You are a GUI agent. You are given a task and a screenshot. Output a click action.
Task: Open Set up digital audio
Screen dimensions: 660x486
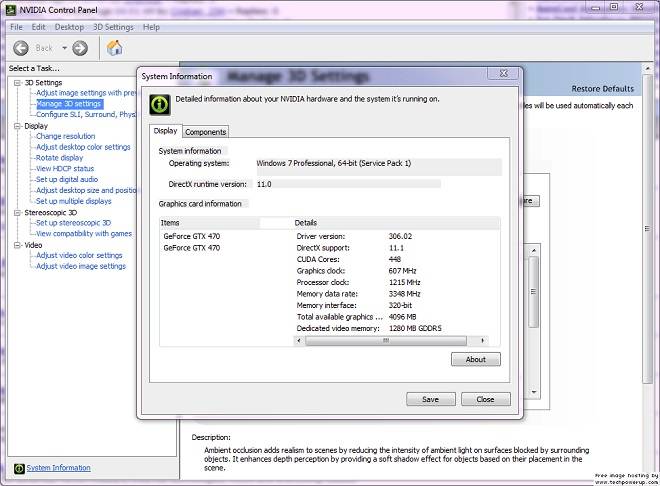point(67,179)
